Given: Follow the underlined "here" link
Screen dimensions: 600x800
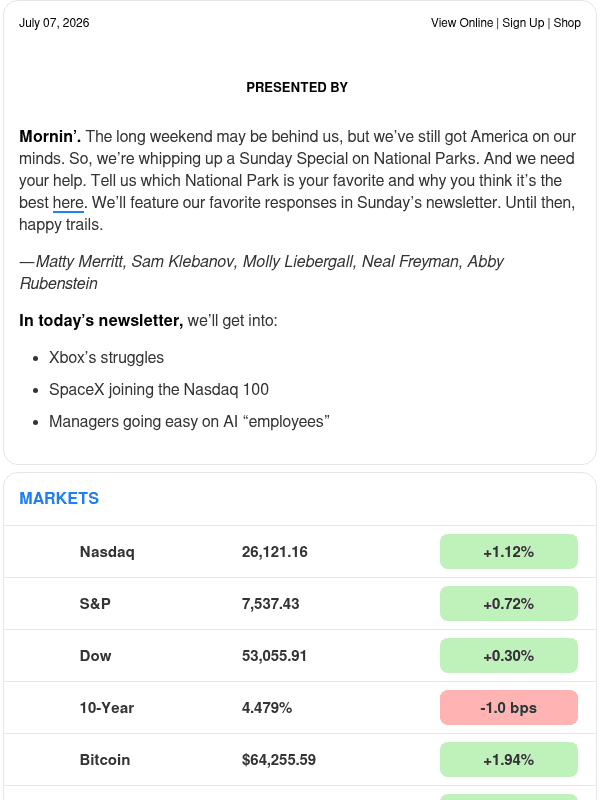Looking at the screenshot, I should click(68, 203).
